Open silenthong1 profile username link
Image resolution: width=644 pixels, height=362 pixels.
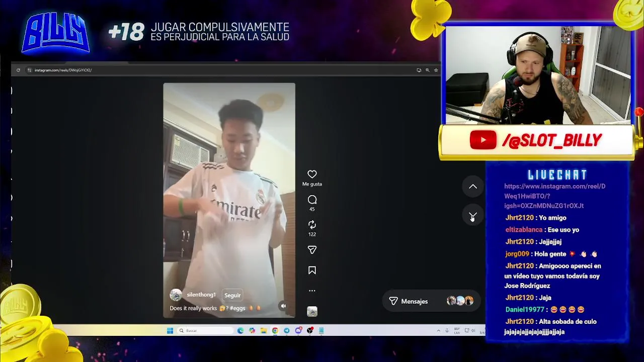pos(201,295)
